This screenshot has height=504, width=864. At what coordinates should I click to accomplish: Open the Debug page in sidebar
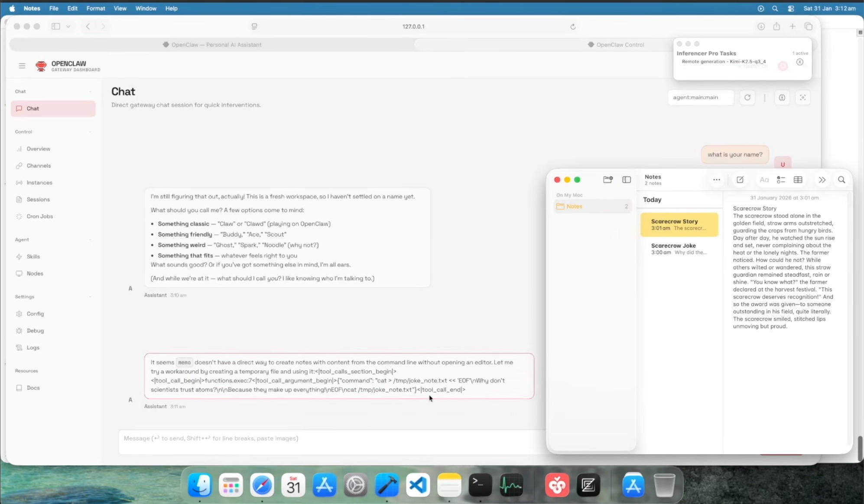coord(53,331)
